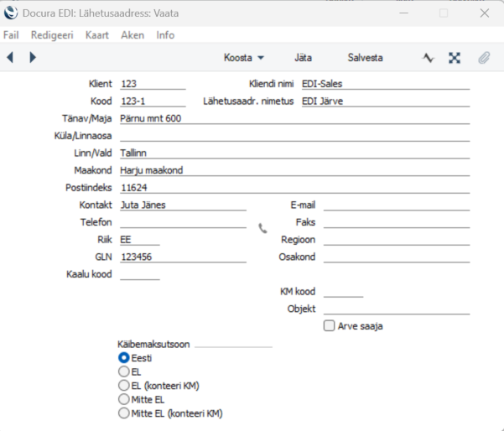The width and height of the screenshot is (504, 431).
Task: Click the Jäta button
Action: 303,58
